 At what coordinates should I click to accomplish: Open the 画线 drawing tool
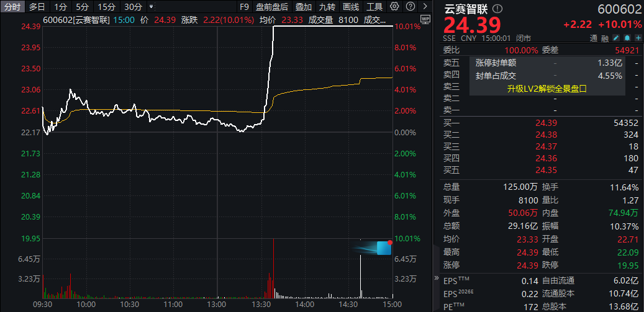click(351, 7)
